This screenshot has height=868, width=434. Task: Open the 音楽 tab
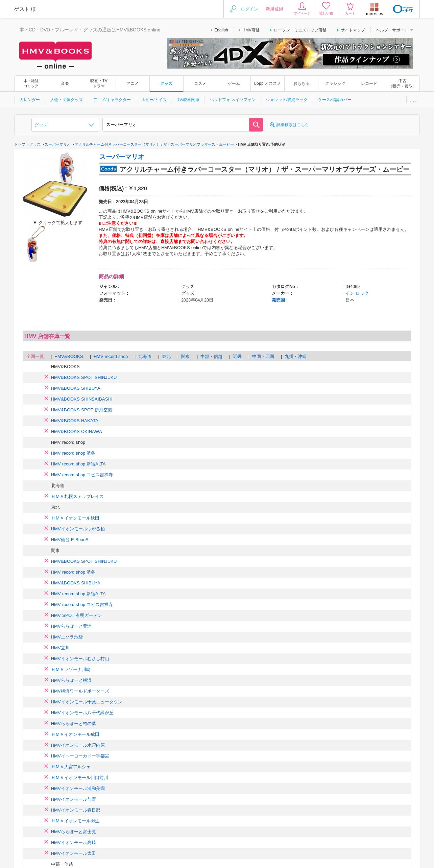pos(65,83)
